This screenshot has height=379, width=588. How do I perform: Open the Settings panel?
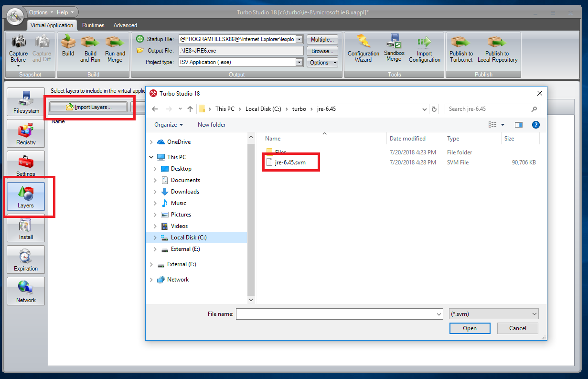[x=26, y=165]
